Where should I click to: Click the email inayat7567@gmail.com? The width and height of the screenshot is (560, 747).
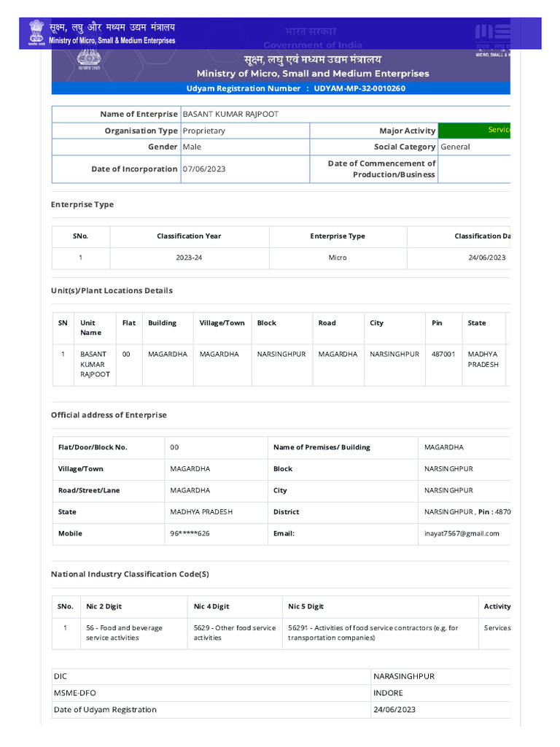[x=462, y=533]
